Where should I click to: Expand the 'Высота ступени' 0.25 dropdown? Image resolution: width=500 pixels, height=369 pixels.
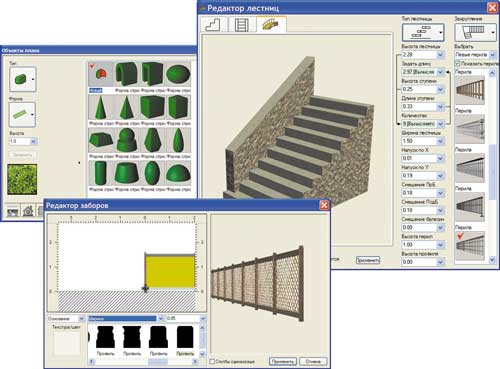point(440,89)
